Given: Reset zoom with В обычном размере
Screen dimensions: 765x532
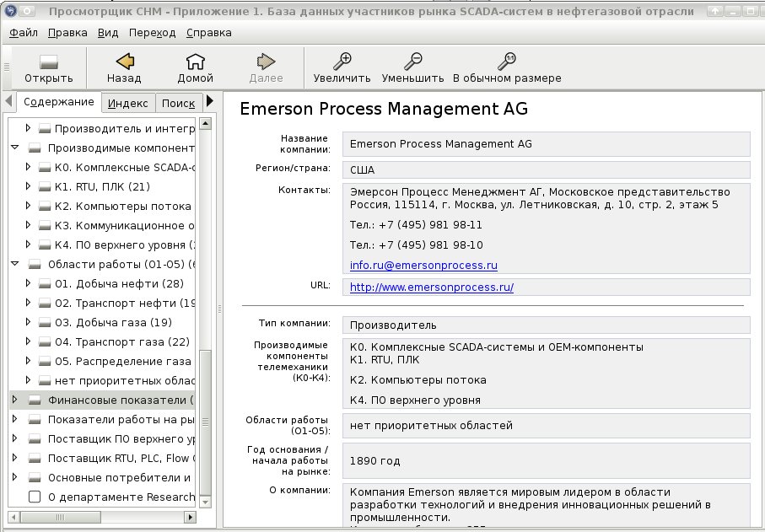Looking at the screenshot, I should point(507,62).
